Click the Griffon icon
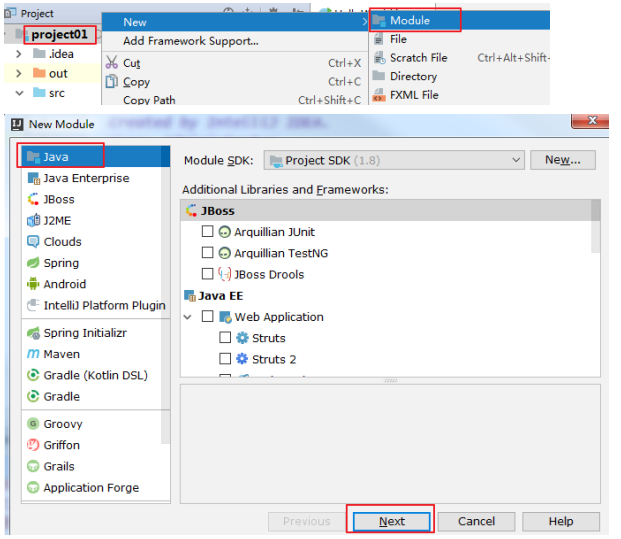 tap(33, 445)
